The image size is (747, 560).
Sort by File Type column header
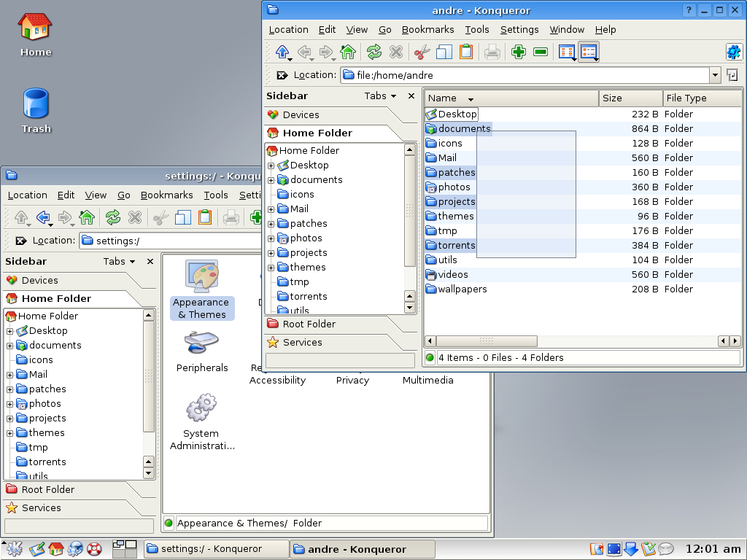pyautogui.click(x=703, y=98)
